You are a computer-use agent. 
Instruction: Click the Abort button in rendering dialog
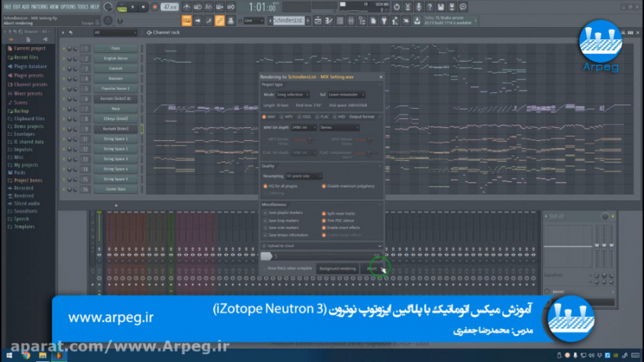[372, 269]
